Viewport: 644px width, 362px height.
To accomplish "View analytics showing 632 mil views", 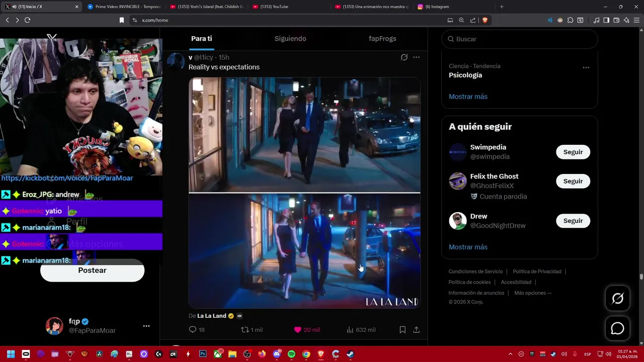I will 361,330.
